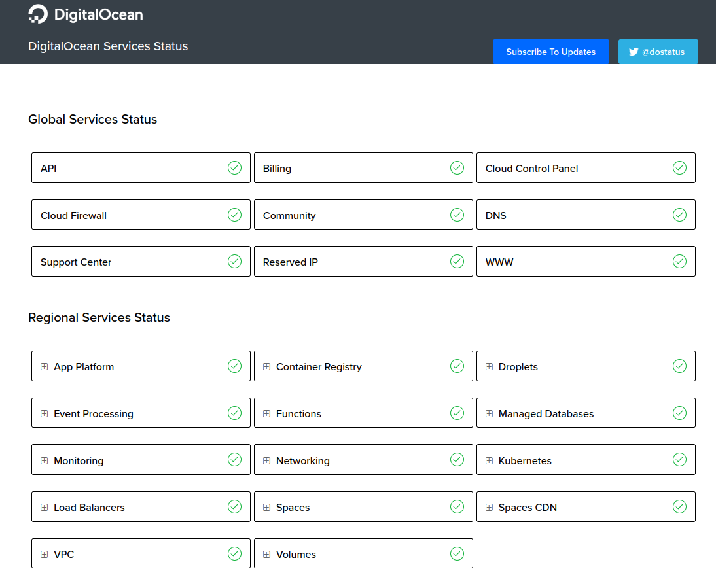Click the VPC status checkmark icon
Image resolution: width=716 pixels, height=588 pixels.
tap(234, 553)
